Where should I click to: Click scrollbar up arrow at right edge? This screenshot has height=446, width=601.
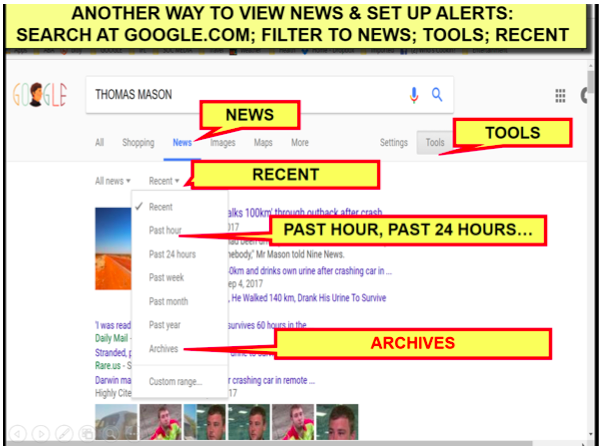tap(591, 66)
